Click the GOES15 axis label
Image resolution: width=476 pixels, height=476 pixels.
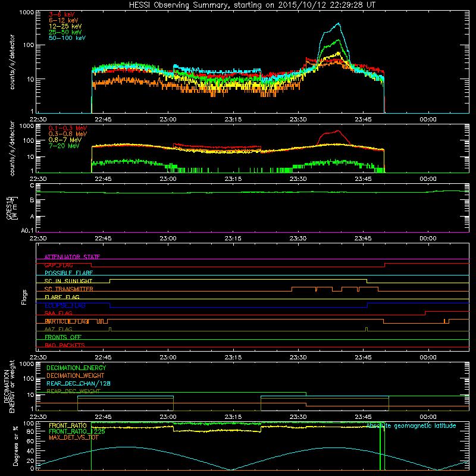(x=9, y=208)
